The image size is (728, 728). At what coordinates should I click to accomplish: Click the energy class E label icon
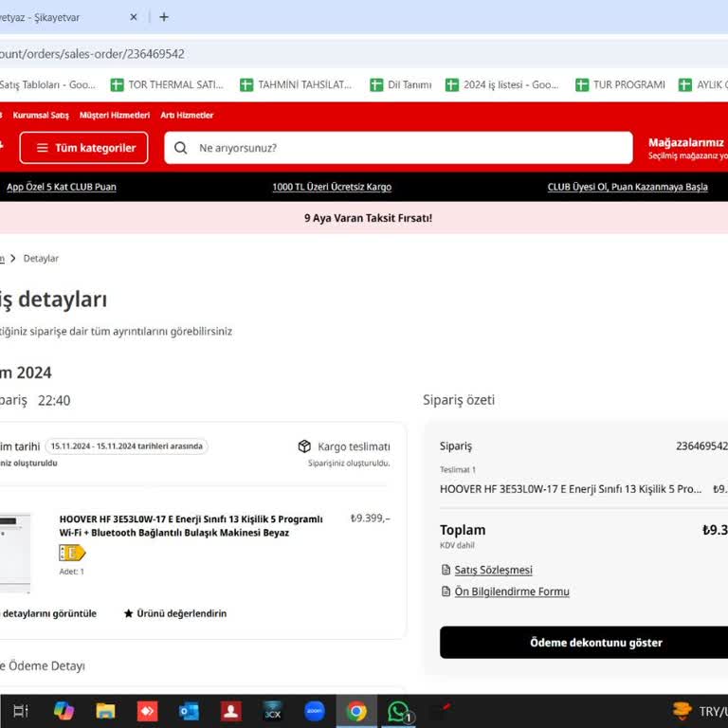[72, 553]
